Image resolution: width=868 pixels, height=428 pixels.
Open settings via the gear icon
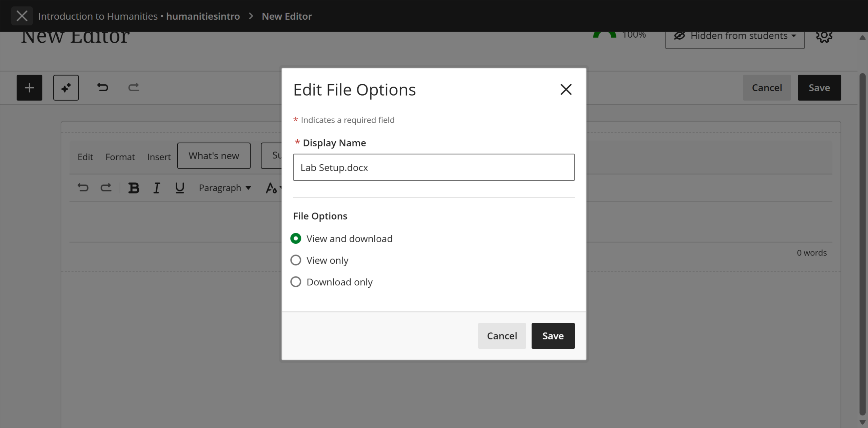[824, 36]
